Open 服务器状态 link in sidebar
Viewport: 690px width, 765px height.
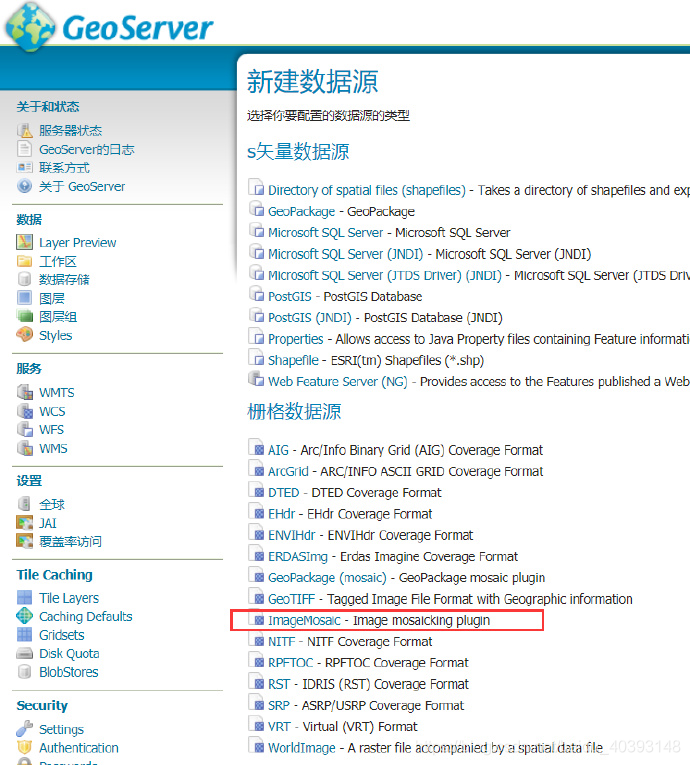tap(71, 131)
